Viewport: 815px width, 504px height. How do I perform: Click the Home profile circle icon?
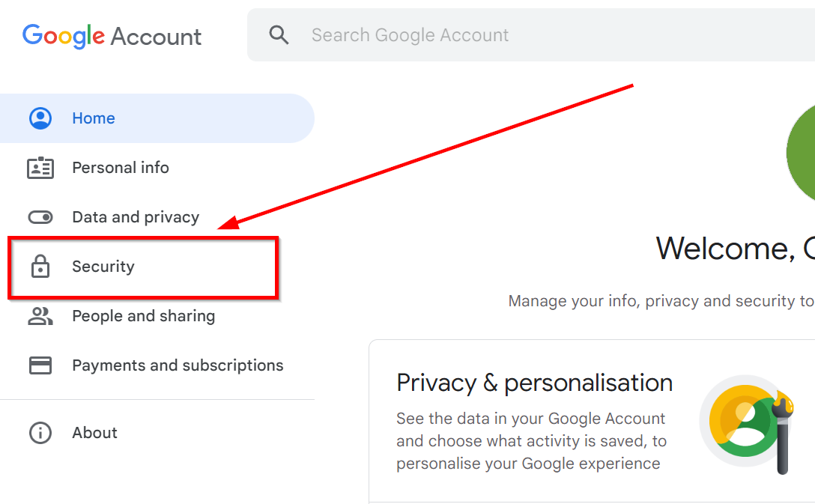(40, 118)
